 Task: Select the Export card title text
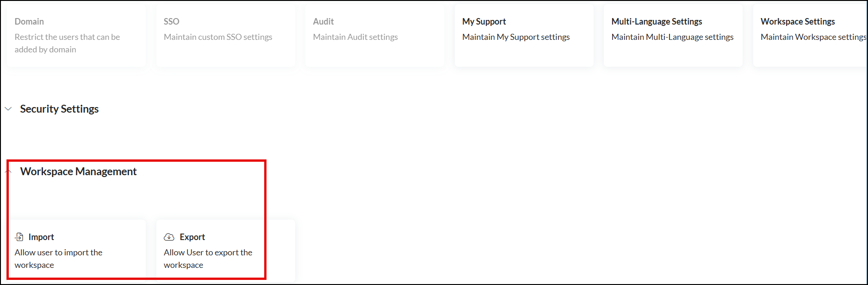pyautogui.click(x=192, y=237)
